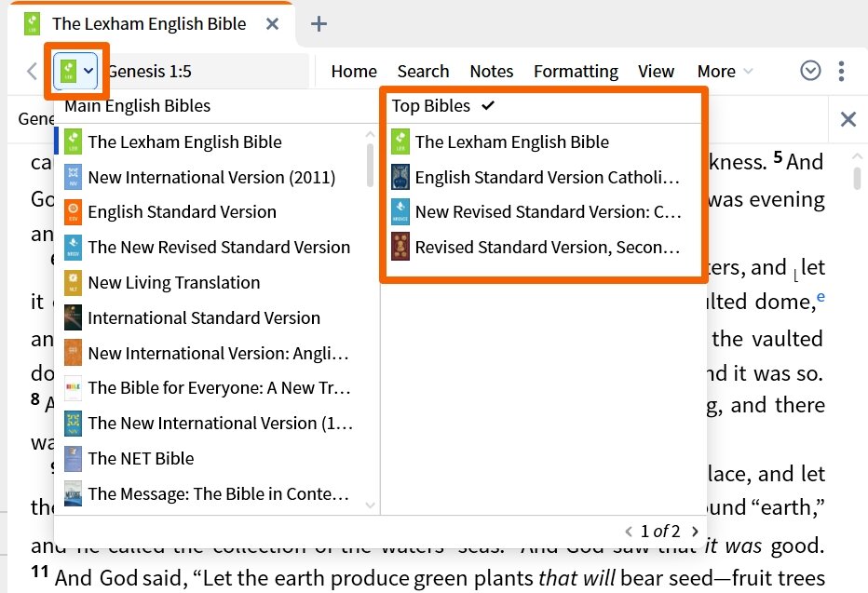Click the ESV orange cover icon
Screen dimensions: 868x593
click(73, 212)
